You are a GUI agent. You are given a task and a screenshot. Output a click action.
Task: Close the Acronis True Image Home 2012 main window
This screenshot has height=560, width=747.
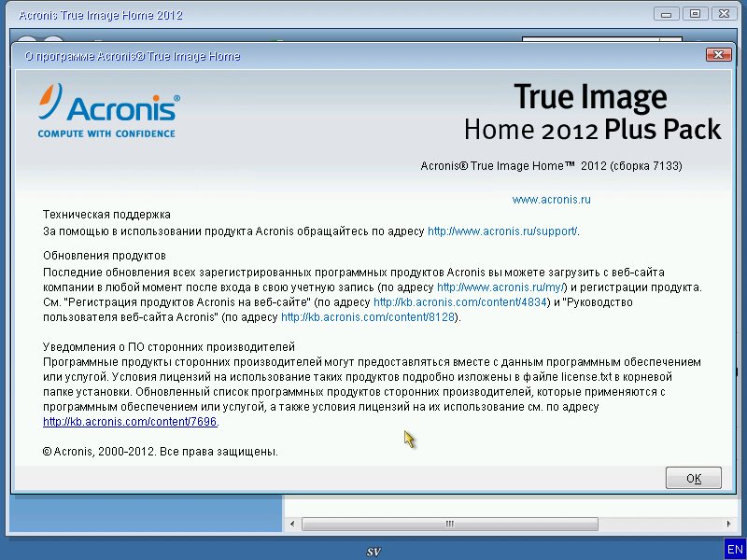point(725,14)
